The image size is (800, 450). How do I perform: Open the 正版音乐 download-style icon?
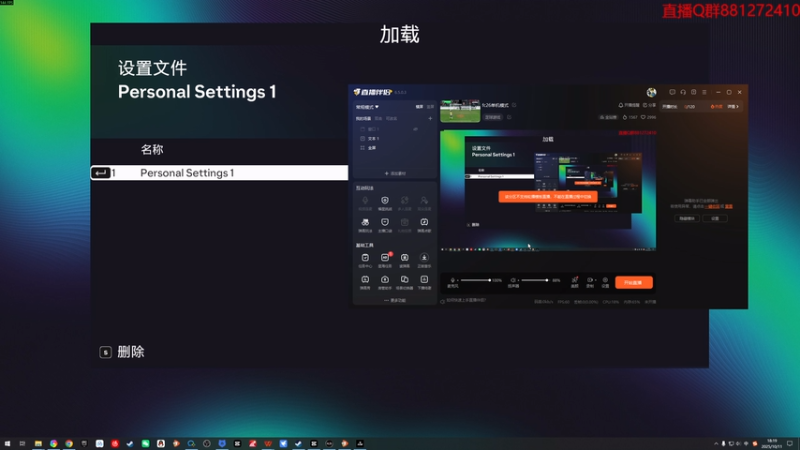pos(424,260)
